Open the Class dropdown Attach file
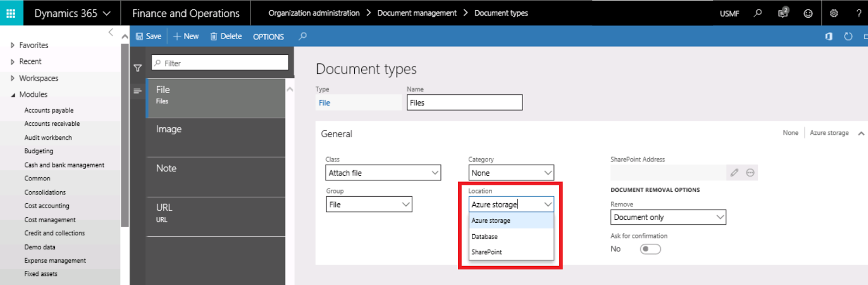Viewport: 868px width, 285px height. [x=383, y=173]
